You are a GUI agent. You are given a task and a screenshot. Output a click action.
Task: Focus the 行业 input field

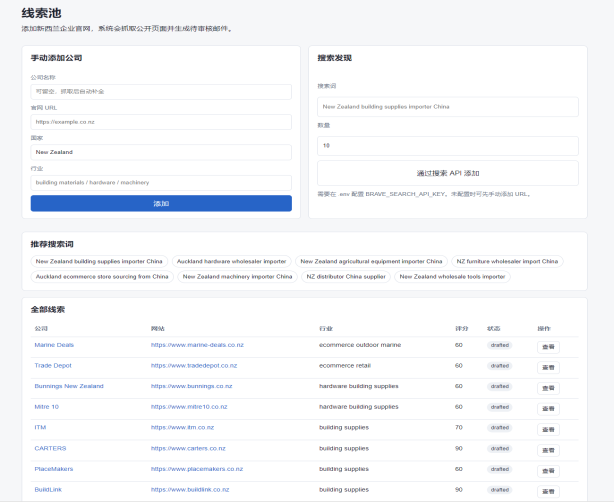pos(161,183)
